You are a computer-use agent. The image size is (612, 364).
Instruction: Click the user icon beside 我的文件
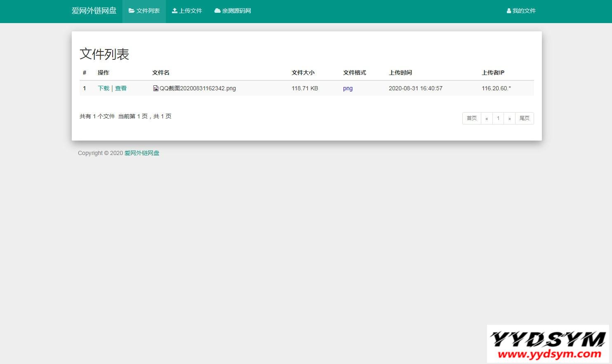point(509,11)
